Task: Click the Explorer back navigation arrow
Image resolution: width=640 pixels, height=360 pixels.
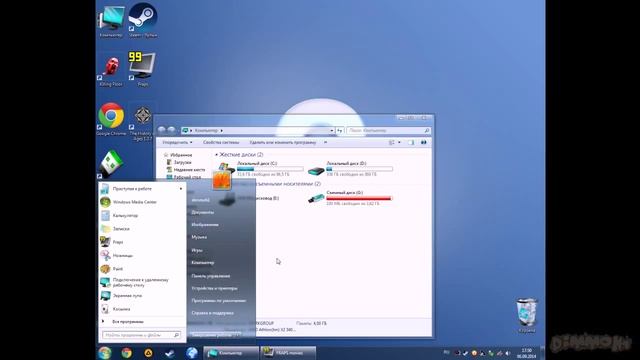Action: 162,130
